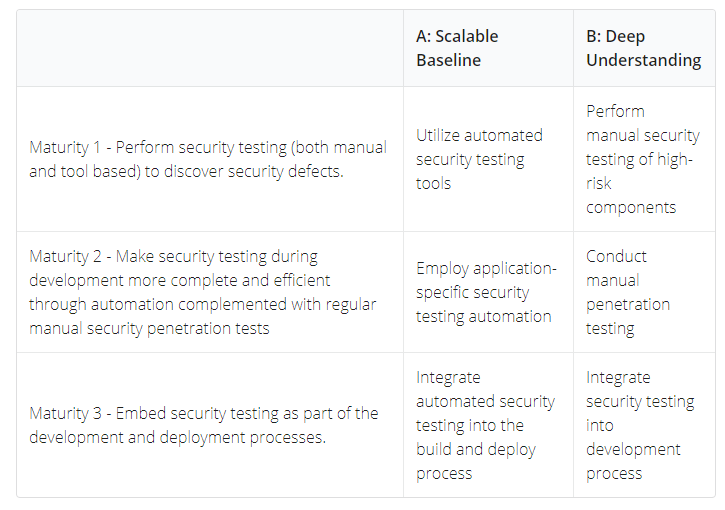Click the 'A: Scalable Baseline' column header

coord(488,48)
